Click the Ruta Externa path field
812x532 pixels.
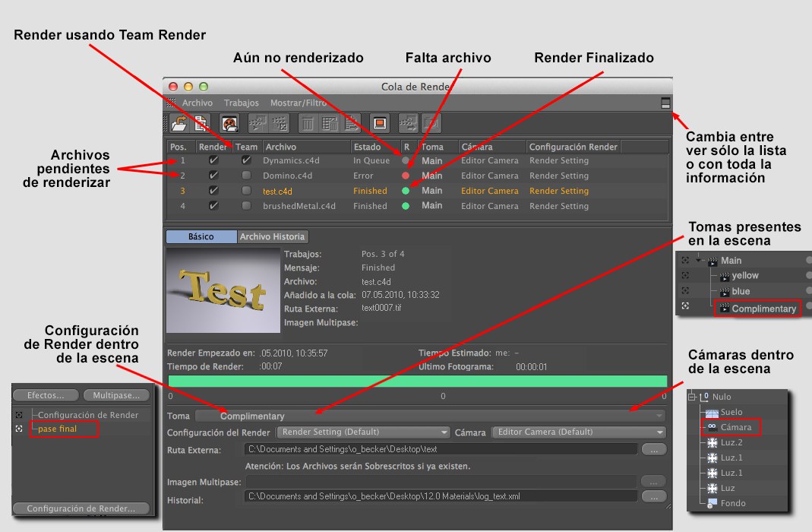pos(441,449)
